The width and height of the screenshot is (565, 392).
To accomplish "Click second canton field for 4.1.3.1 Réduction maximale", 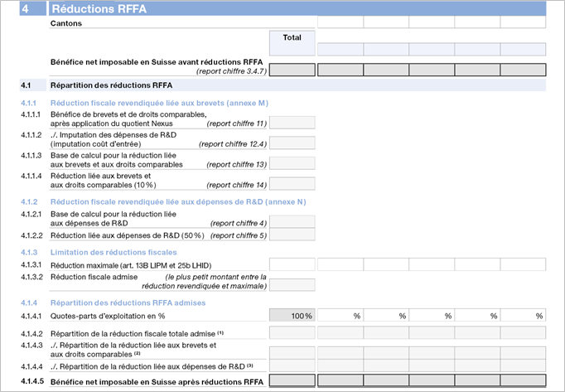I will pyautogui.click(x=386, y=264).
